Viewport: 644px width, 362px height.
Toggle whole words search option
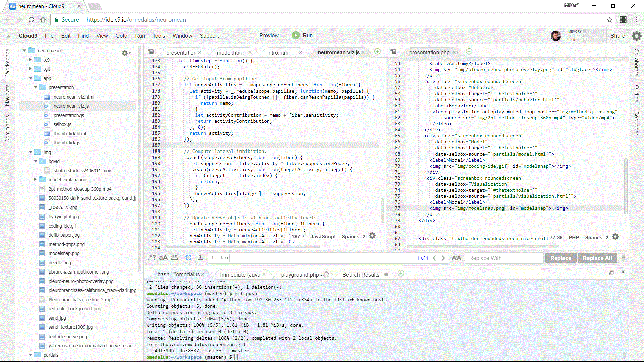[x=175, y=258]
